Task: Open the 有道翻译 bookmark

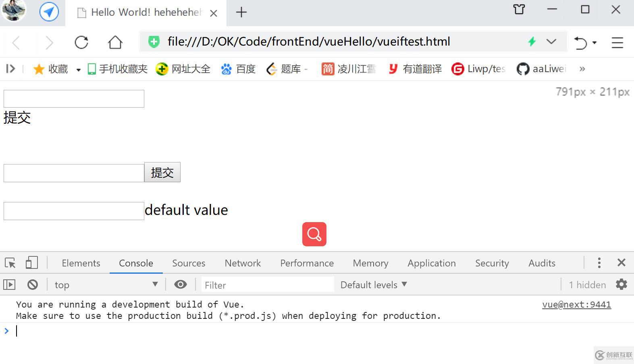Action: tap(415, 69)
